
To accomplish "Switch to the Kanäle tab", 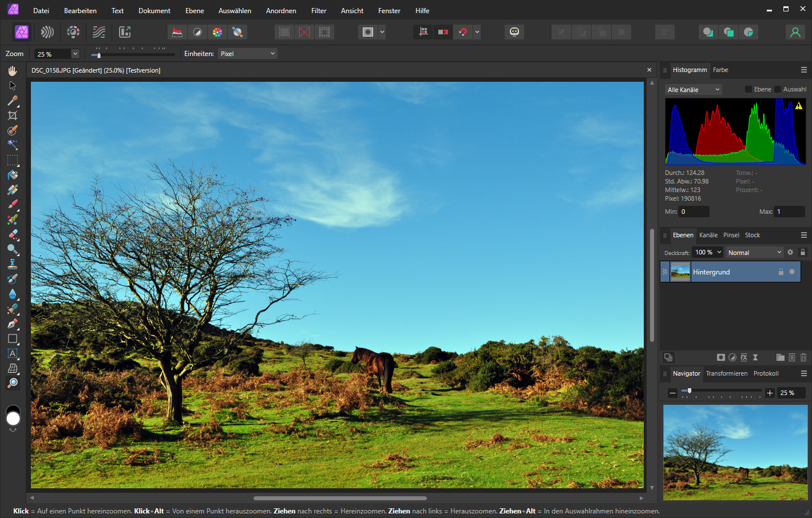I will pos(708,235).
